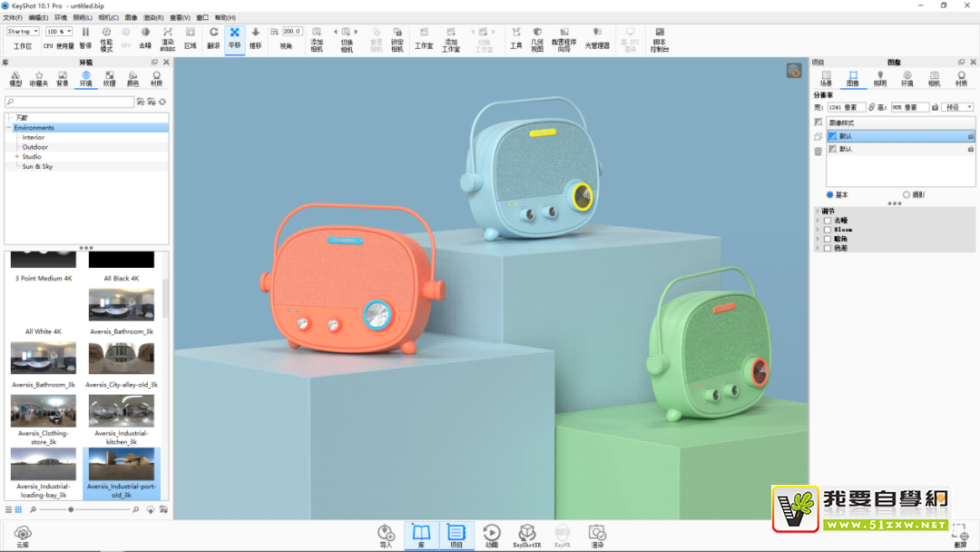Click the 导入 import icon
The height and width of the screenshot is (552, 980).
(x=386, y=534)
